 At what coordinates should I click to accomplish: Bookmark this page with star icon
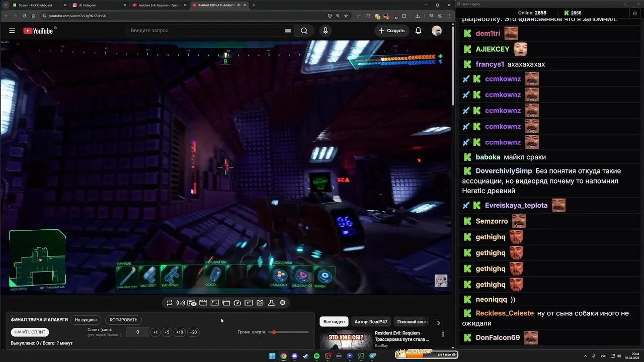coord(346,16)
